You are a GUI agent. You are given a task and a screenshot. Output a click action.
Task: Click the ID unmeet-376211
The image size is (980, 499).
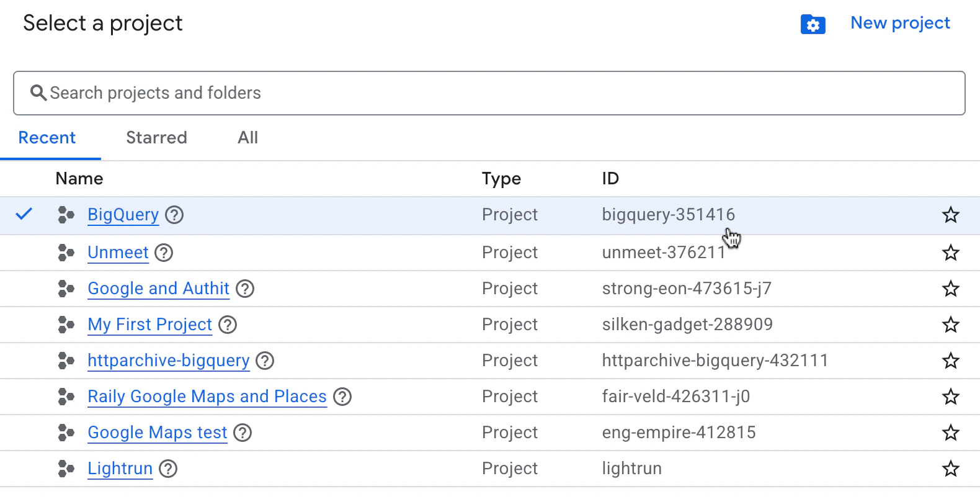(x=664, y=253)
